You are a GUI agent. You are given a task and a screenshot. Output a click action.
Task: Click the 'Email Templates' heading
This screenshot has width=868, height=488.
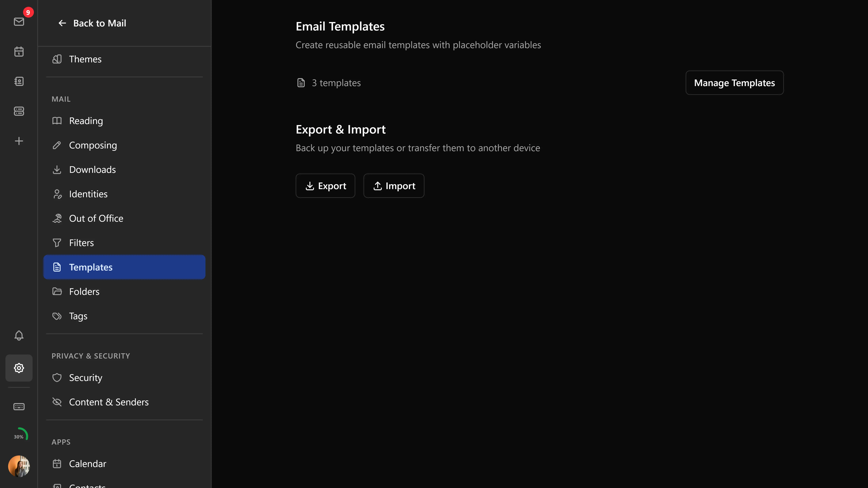pyautogui.click(x=340, y=26)
